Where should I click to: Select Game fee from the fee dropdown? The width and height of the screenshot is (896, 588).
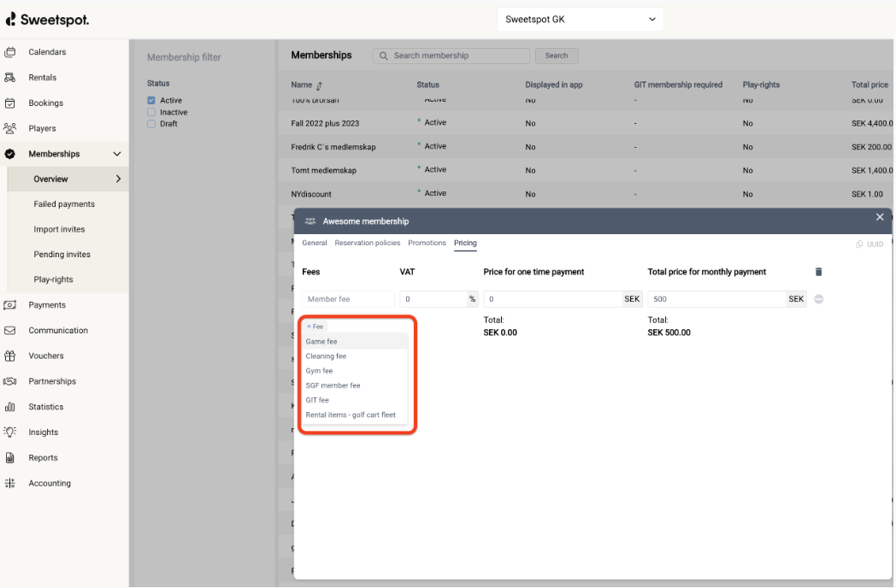[x=321, y=342]
